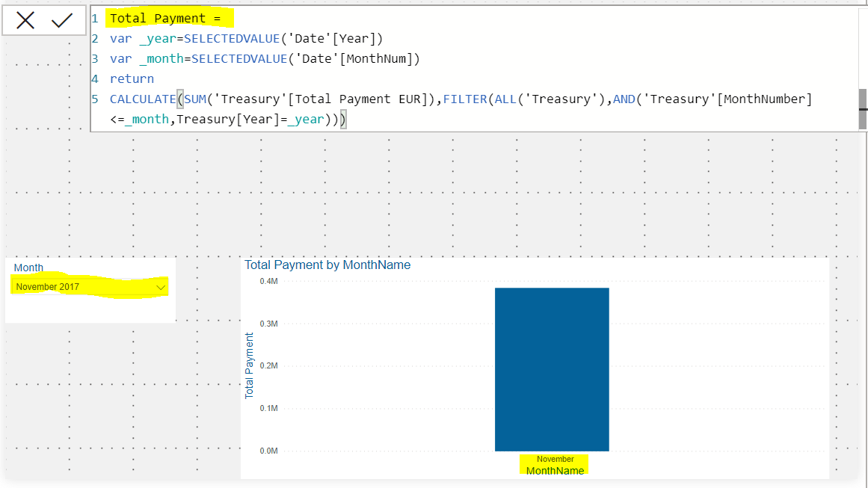Cancel the formula edit with X icon
Image resolution: width=868 pixels, height=488 pixels.
(x=25, y=20)
